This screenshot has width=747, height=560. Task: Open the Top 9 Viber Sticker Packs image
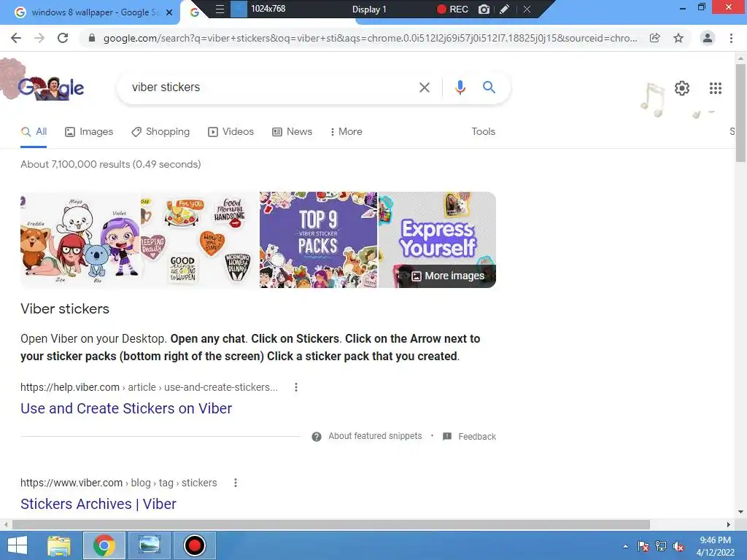[318, 240]
